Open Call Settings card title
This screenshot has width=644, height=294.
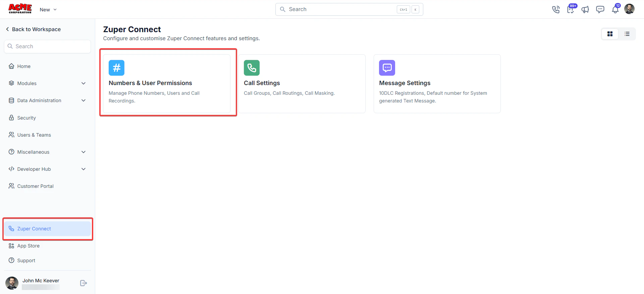click(x=262, y=83)
